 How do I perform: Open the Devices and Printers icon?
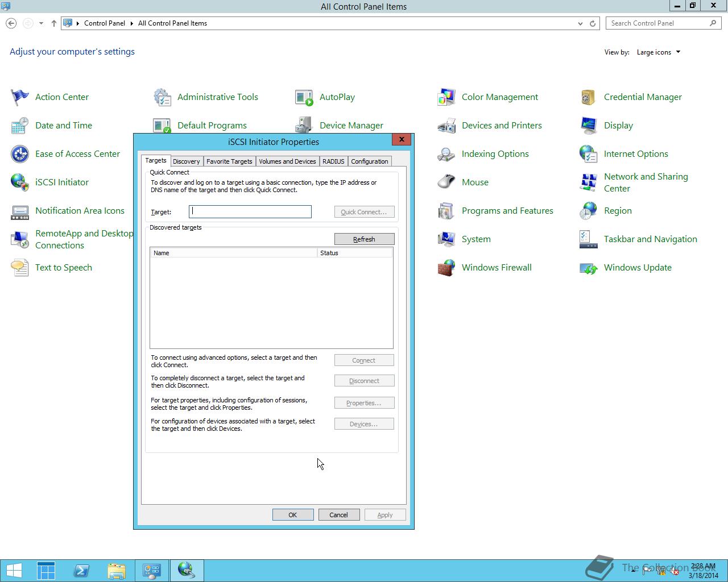(x=446, y=126)
